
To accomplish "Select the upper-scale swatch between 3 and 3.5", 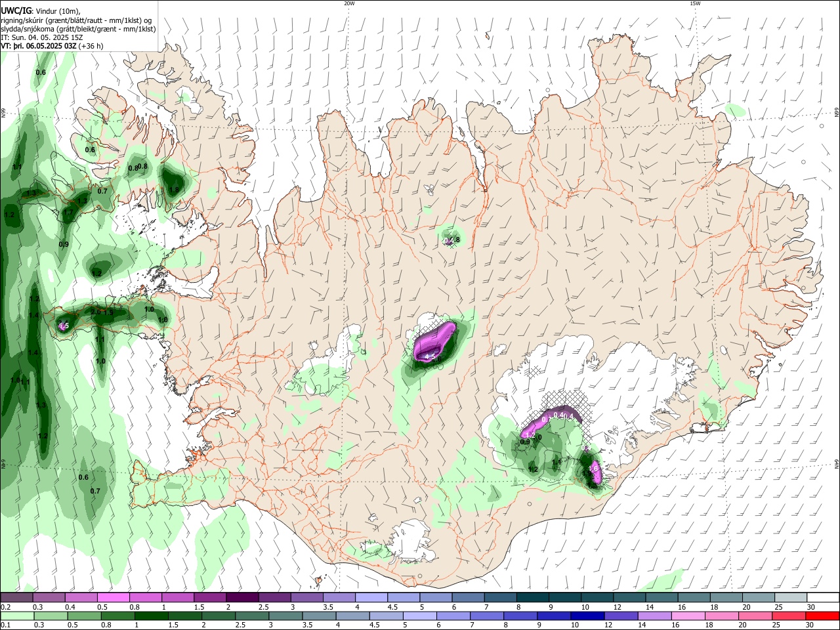I will (x=306, y=598).
